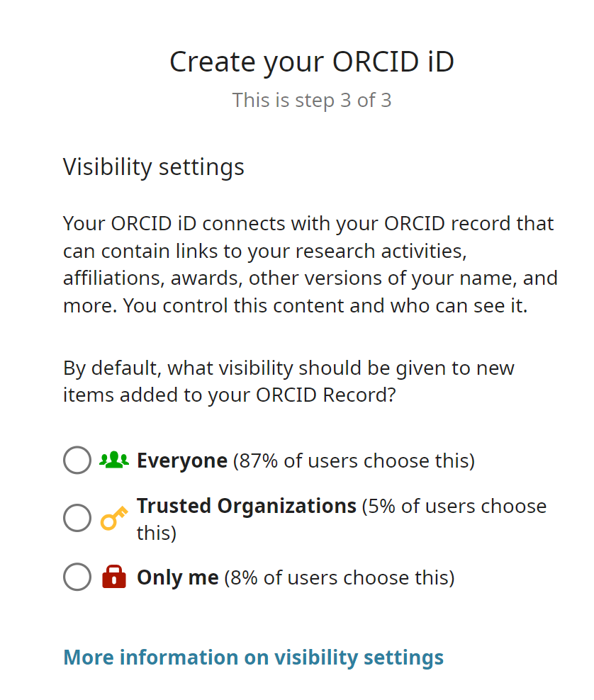This screenshot has height=700, width=594.
Task: Select the Everyone visibility radio button
Action: click(77, 459)
